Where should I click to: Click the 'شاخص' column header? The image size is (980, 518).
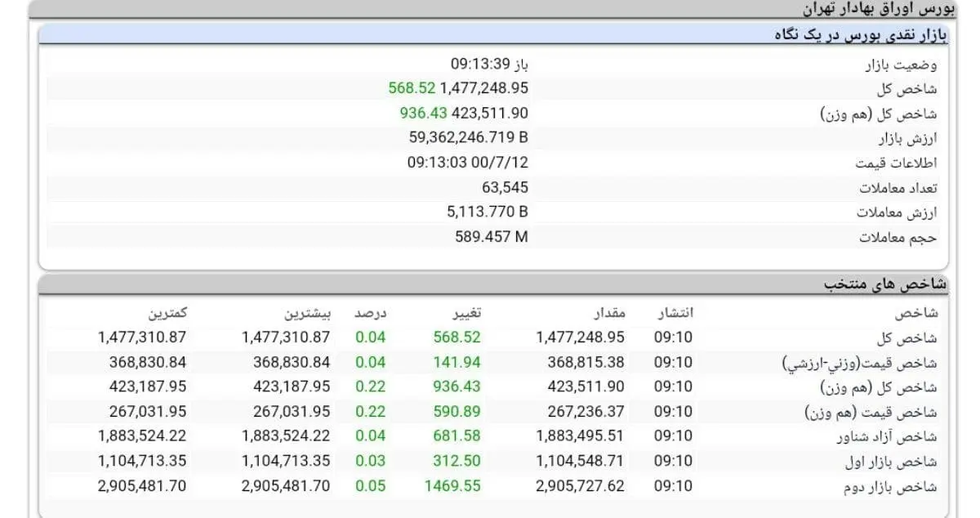[915, 313]
